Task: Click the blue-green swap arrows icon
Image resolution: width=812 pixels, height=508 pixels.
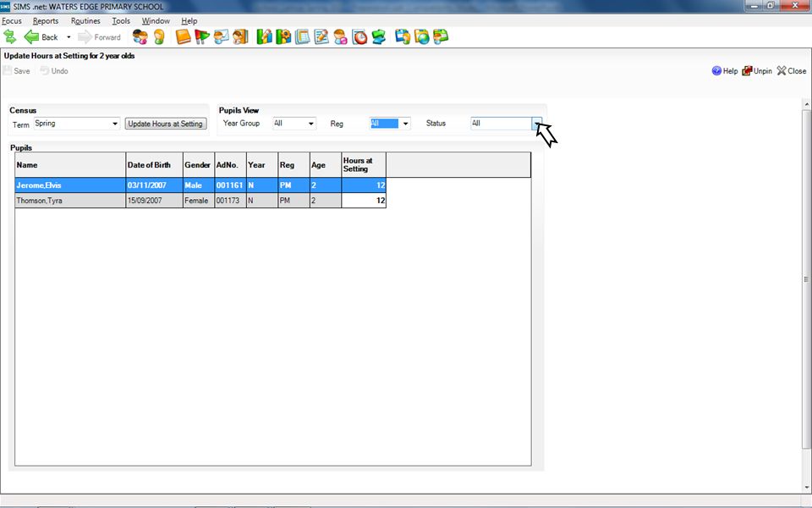Action: tap(379, 36)
